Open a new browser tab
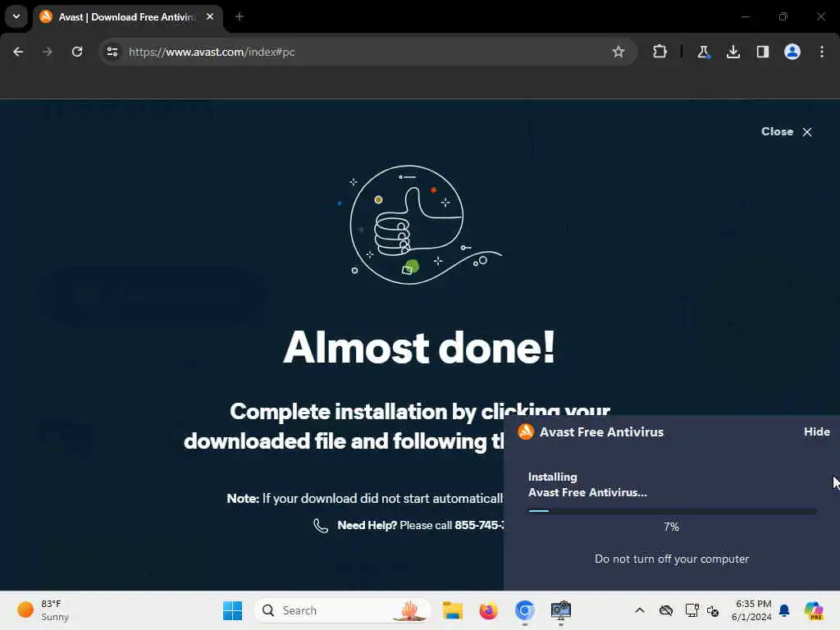Screen dimensions: 840x630 [x=239, y=16]
